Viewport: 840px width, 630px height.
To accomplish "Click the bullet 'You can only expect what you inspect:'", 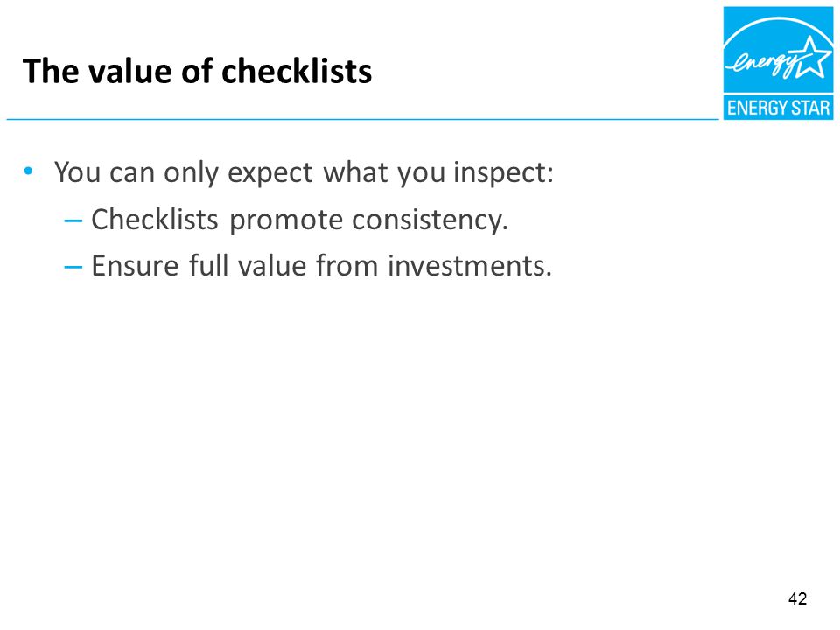I will [304, 172].
